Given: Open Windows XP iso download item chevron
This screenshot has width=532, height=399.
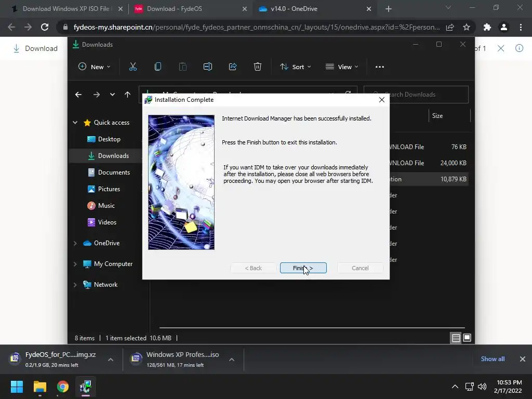Looking at the screenshot, I should (x=232, y=360).
